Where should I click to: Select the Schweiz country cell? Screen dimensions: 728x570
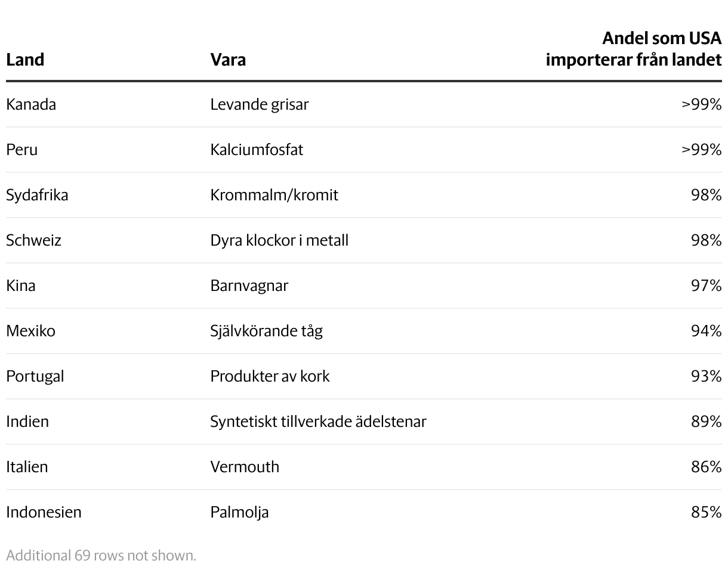click(x=34, y=240)
